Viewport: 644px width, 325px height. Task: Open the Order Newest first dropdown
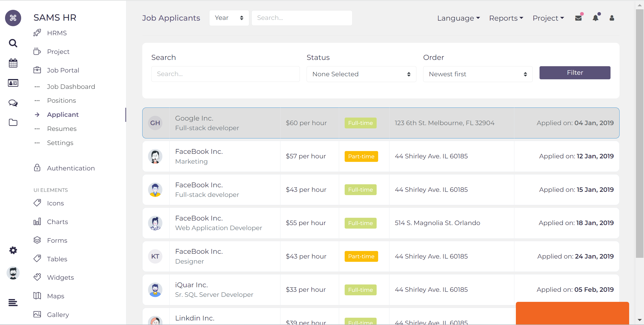[x=478, y=74]
